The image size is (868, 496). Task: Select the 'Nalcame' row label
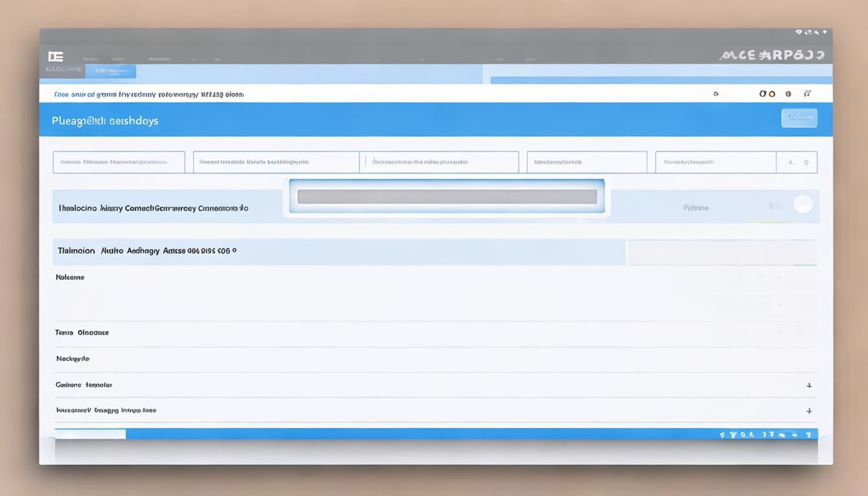pos(70,277)
